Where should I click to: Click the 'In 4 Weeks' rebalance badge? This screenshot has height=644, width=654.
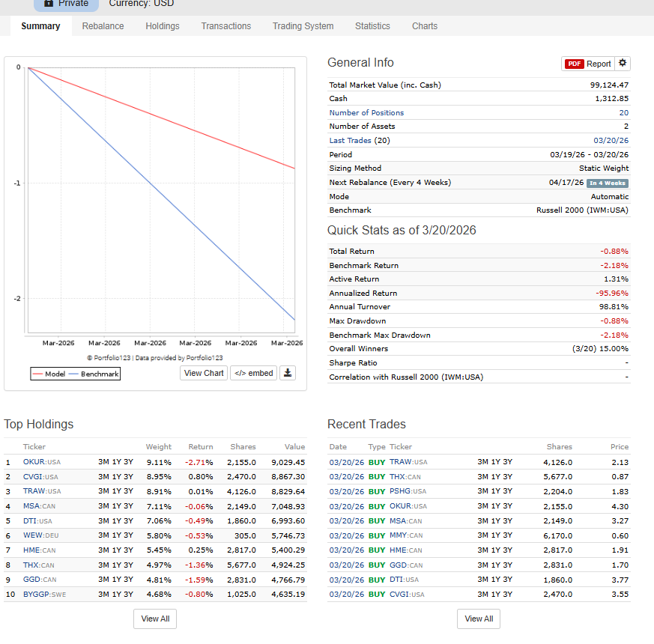pos(608,183)
